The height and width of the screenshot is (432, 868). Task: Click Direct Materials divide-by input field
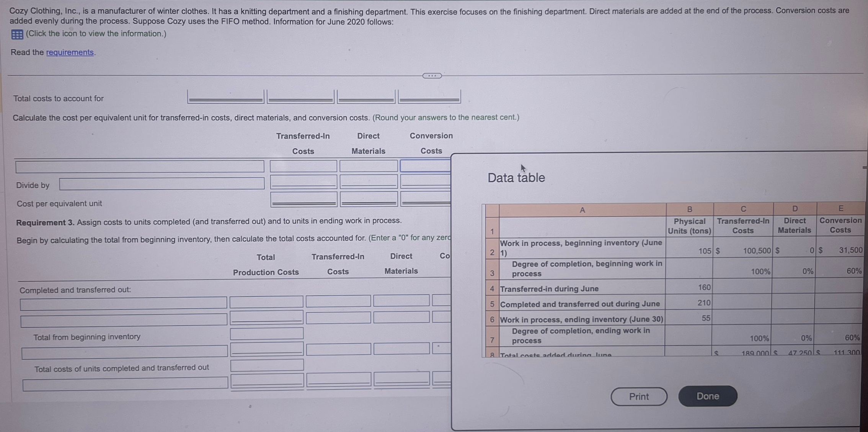(x=369, y=182)
